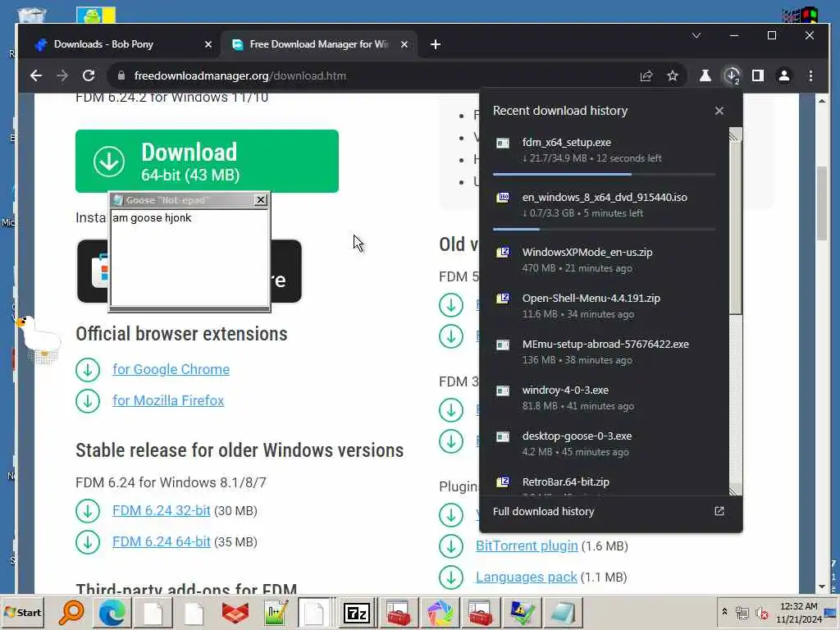Click the share page icon in address bar
This screenshot has height=630, width=840.
click(x=646, y=76)
